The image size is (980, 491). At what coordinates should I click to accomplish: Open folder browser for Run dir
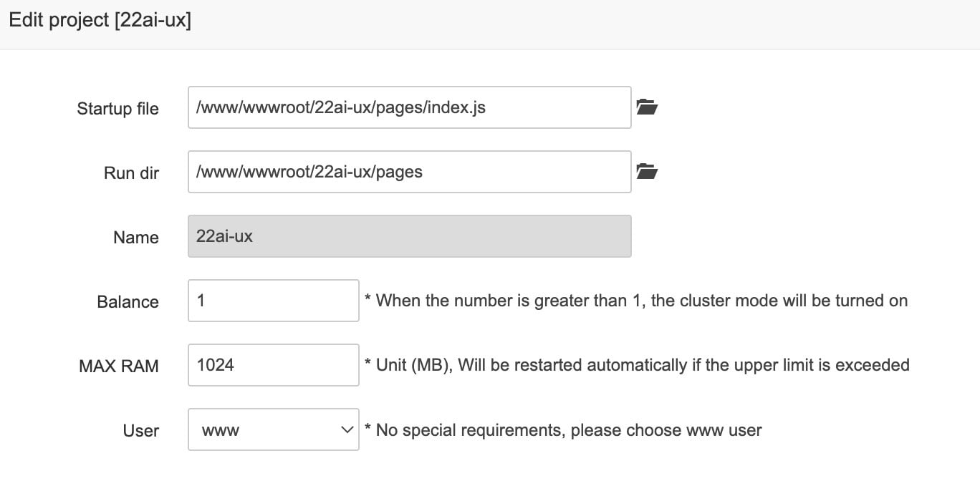coord(647,172)
